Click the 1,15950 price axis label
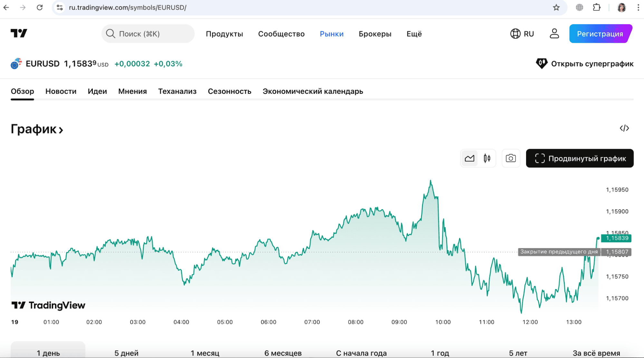Viewport: 644px width, 358px height. click(617, 190)
